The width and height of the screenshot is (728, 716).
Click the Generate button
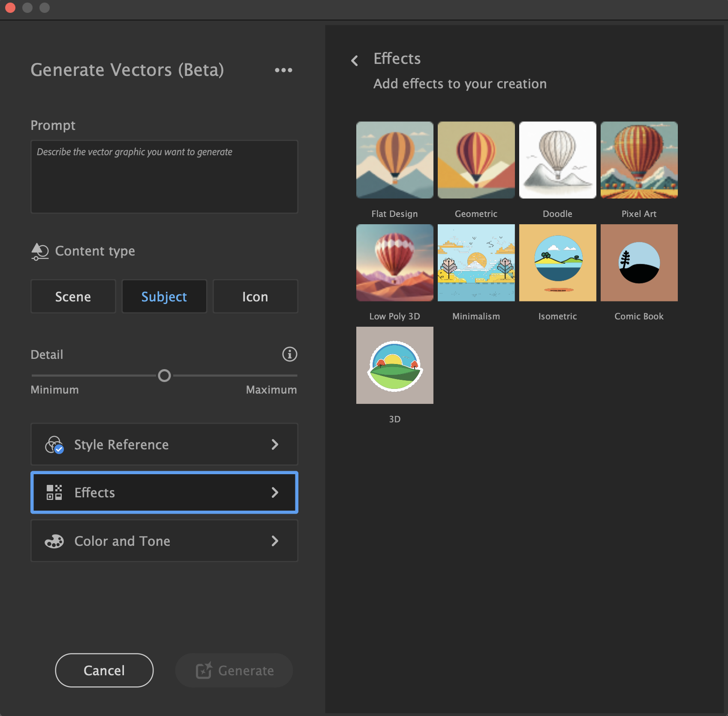pos(234,670)
